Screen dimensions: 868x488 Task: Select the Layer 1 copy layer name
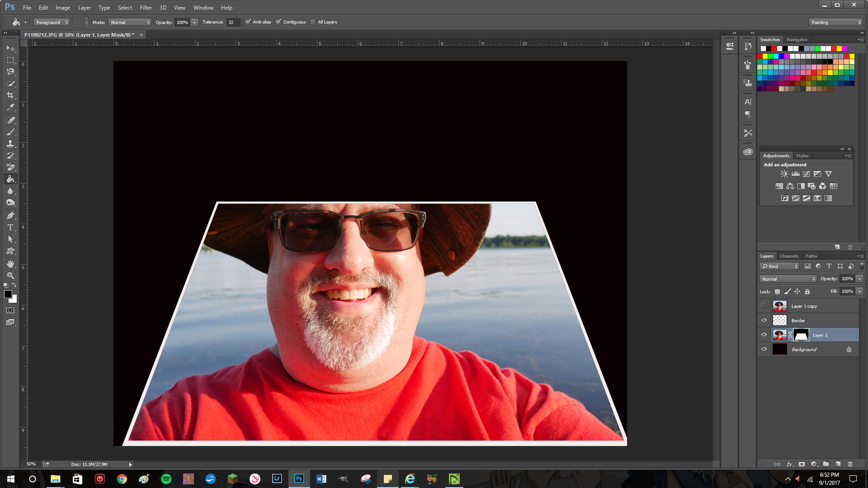(x=804, y=306)
